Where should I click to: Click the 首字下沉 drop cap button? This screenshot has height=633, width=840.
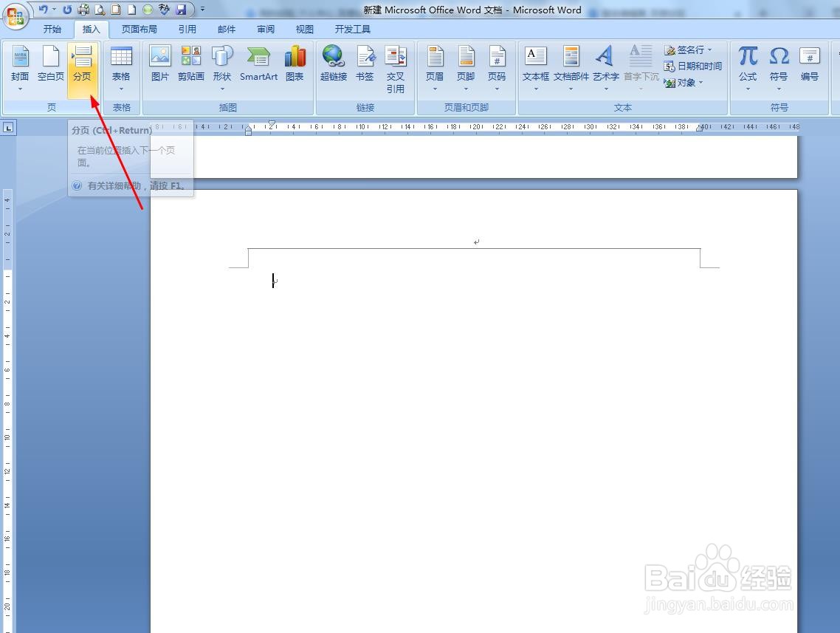click(641, 69)
